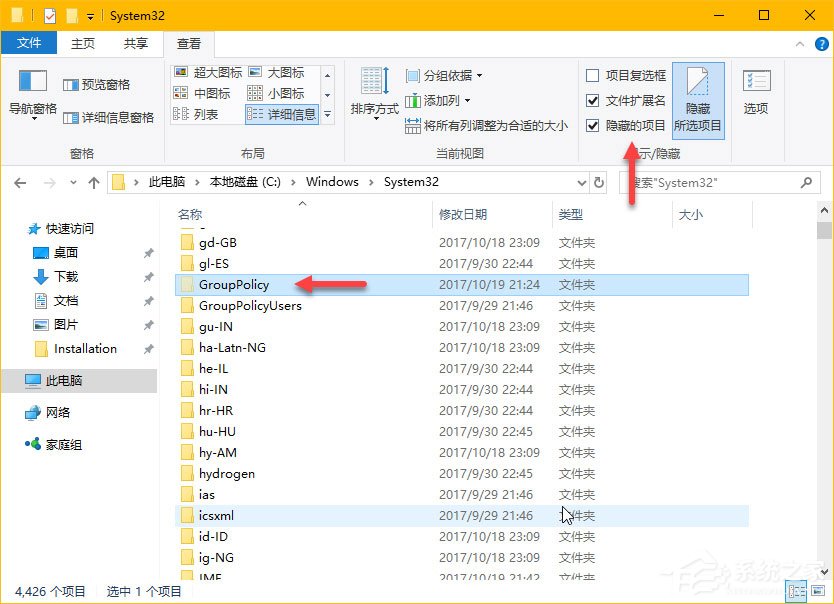
Task: Navigate up to the Windows folder via breadcrumb
Action: click(x=331, y=181)
